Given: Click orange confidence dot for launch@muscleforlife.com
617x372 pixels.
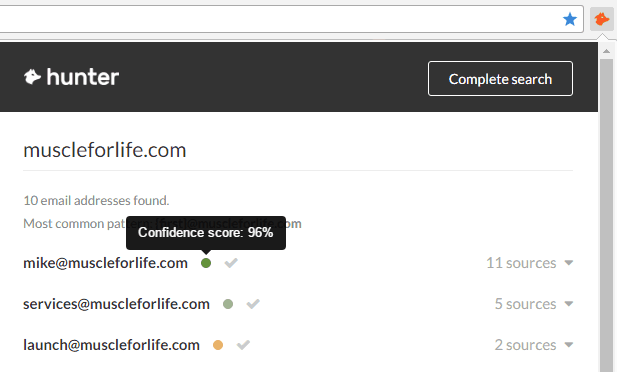Looking at the screenshot, I should [218, 345].
